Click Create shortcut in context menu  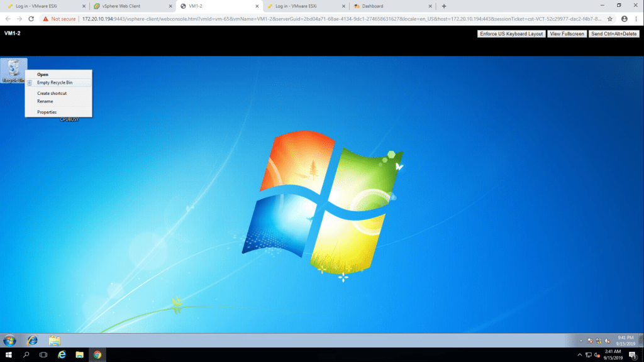tap(52, 93)
